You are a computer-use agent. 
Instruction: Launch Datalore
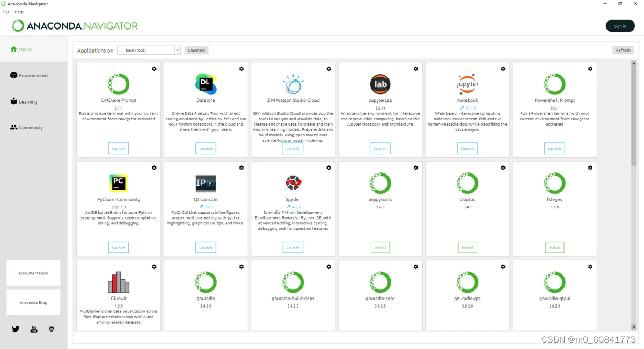pyautogui.click(x=206, y=149)
